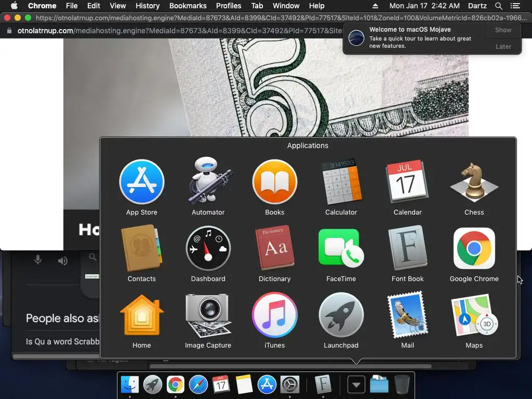
Task: Open Calendar in the Applications stack
Action: (407, 181)
